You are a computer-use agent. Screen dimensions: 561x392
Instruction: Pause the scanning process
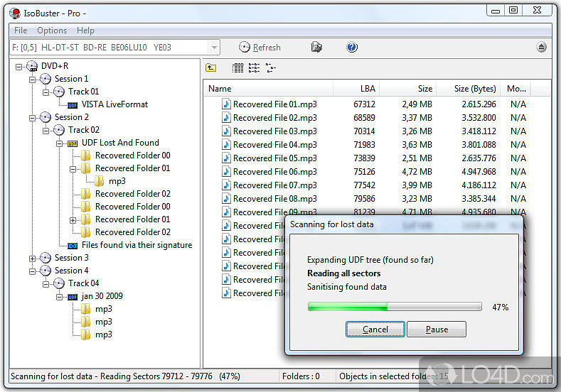point(437,330)
